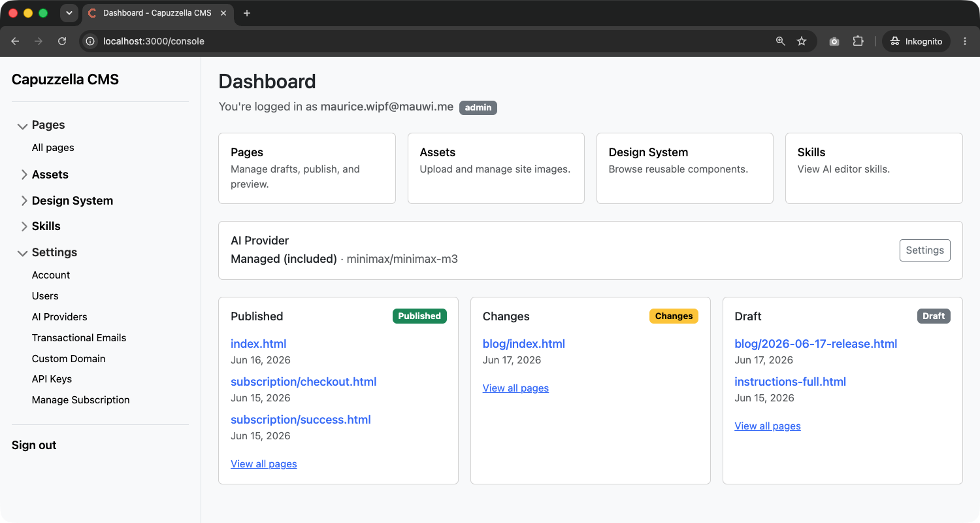Open the Design System dashboard card

685,169
